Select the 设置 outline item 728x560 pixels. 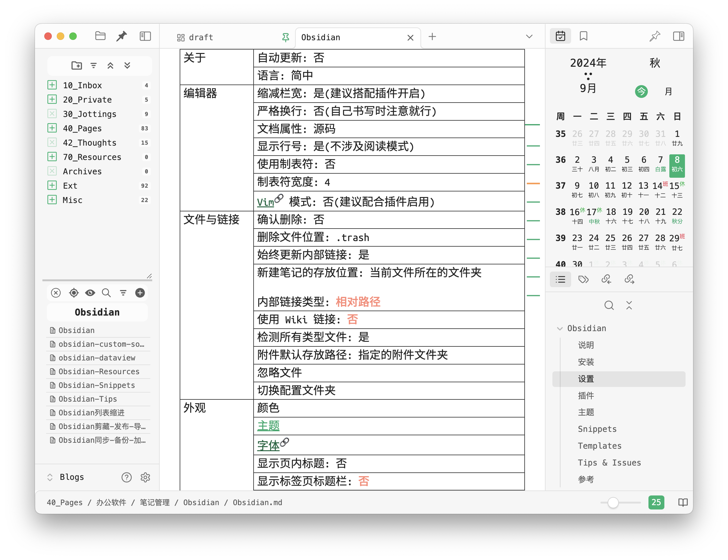(x=586, y=379)
